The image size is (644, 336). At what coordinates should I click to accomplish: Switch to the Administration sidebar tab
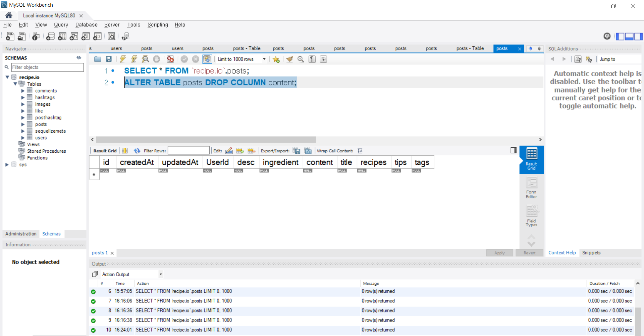pyautogui.click(x=21, y=234)
